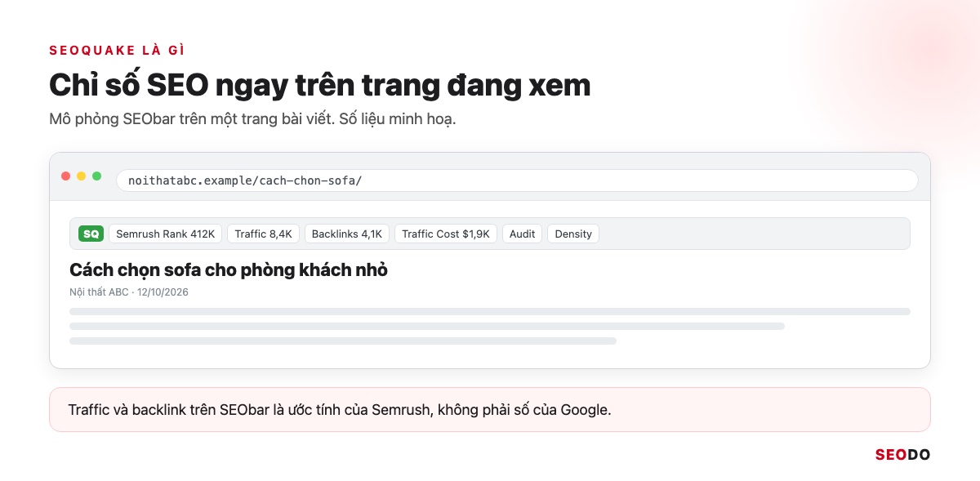The width and height of the screenshot is (980, 481).
Task: Click the red close window dot
Action: 66,176
